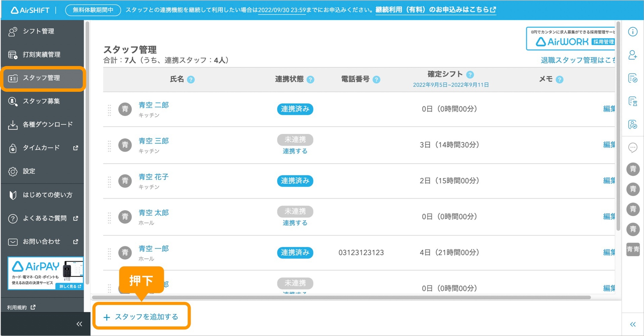
Task: Open 青空 花子 staff name link
Action: [154, 177]
